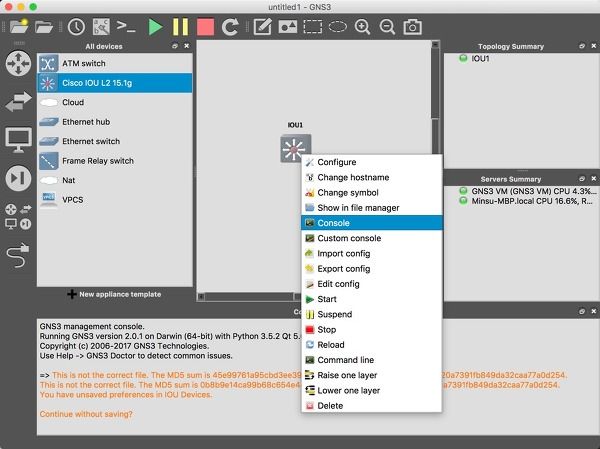
Task: Browse routers in the sidebar
Action: [18, 63]
